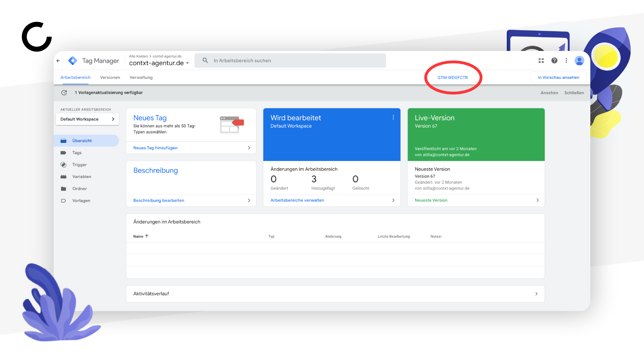Viewport: 644px width, 362px height.
Task: Click the Variablen sidebar icon
Action: [63, 177]
